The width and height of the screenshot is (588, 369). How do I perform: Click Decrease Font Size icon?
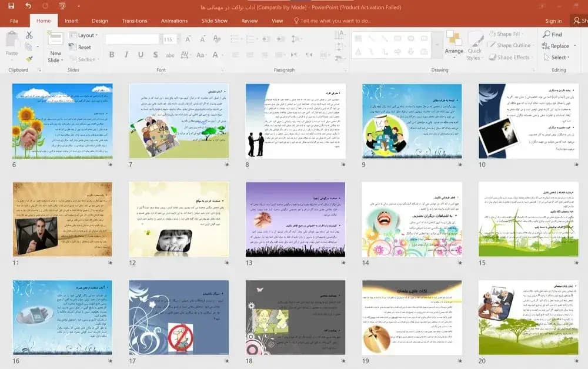[202, 39]
